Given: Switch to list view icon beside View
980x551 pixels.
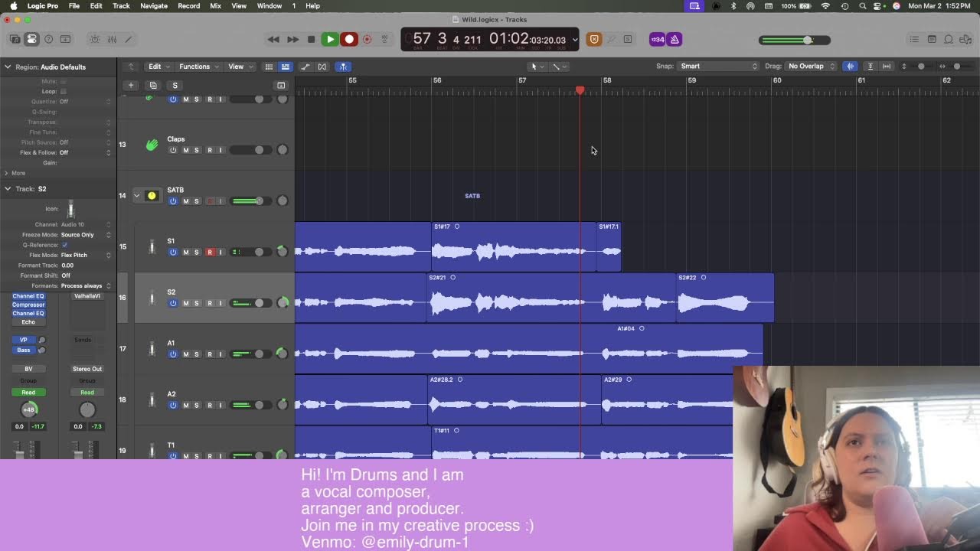Looking at the screenshot, I should point(285,67).
